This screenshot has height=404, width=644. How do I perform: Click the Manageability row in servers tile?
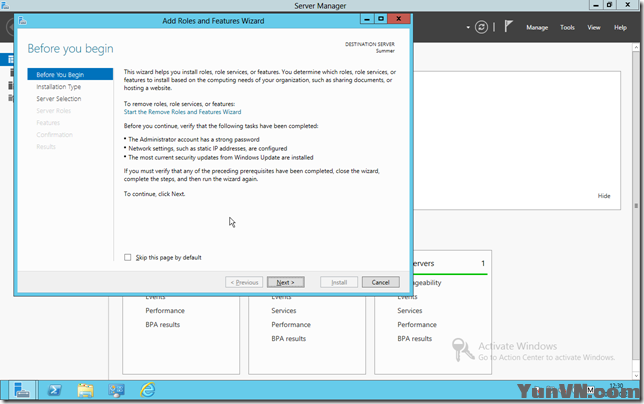pos(427,283)
